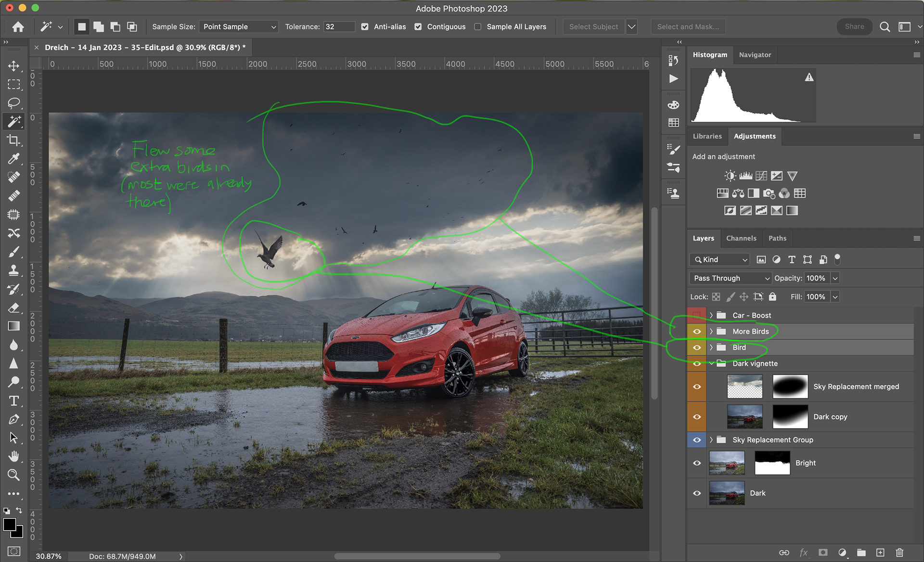Select the Crop tool

tap(14, 140)
